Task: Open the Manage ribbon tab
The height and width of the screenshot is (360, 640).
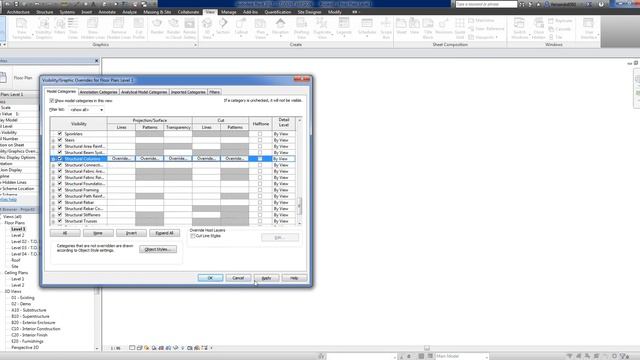Action: 229,12
